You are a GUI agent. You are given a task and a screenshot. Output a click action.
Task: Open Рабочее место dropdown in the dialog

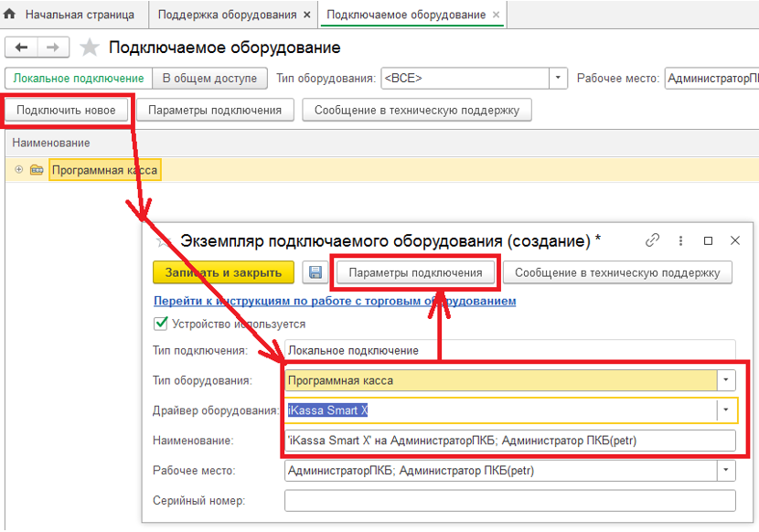coord(726,471)
